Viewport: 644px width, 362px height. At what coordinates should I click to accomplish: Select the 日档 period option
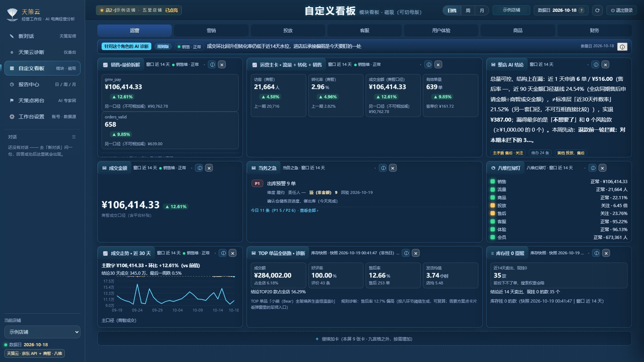point(452,10)
